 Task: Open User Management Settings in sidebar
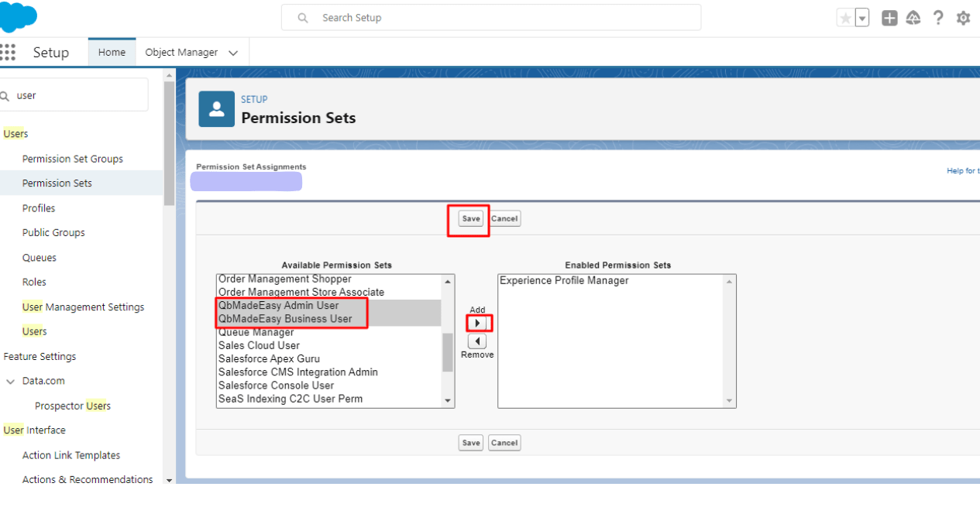(83, 307)
